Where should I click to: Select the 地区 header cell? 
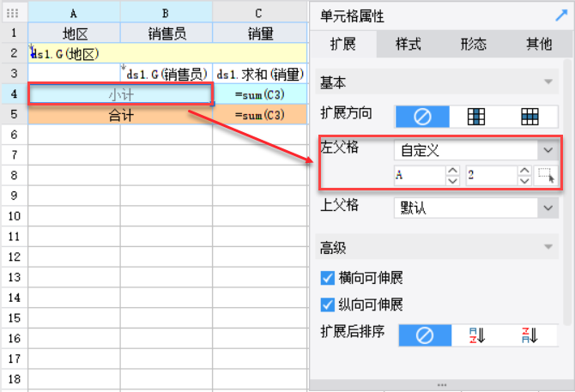pyautogui.click(x=75, y=33)
